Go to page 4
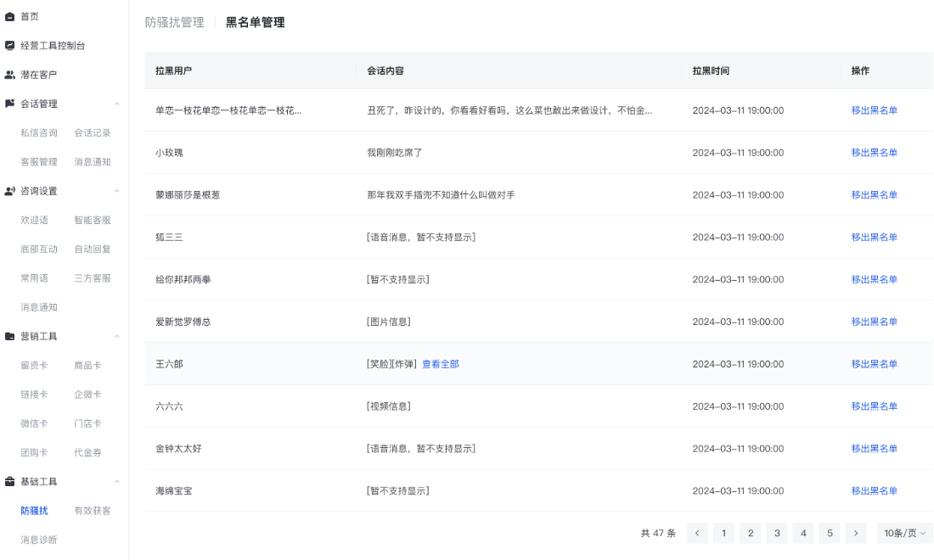Image resolution: width=934 pixels, height=560 pixels. [x=803, y=533]
